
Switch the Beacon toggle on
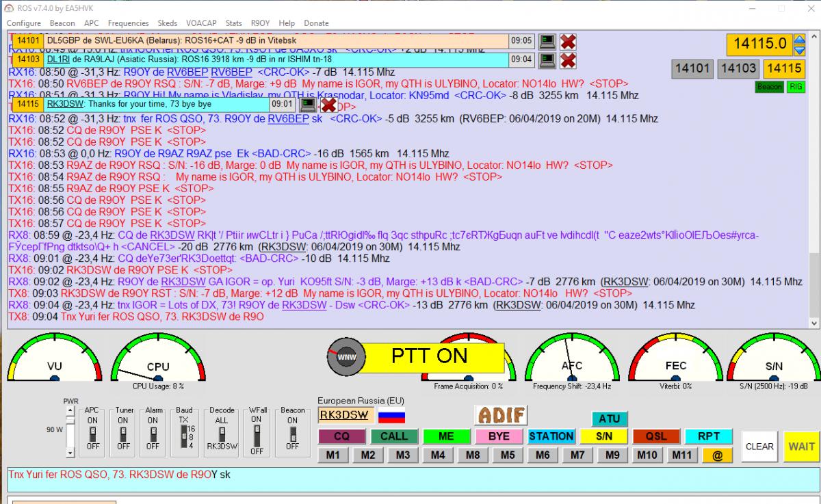(x=292, y=434)
